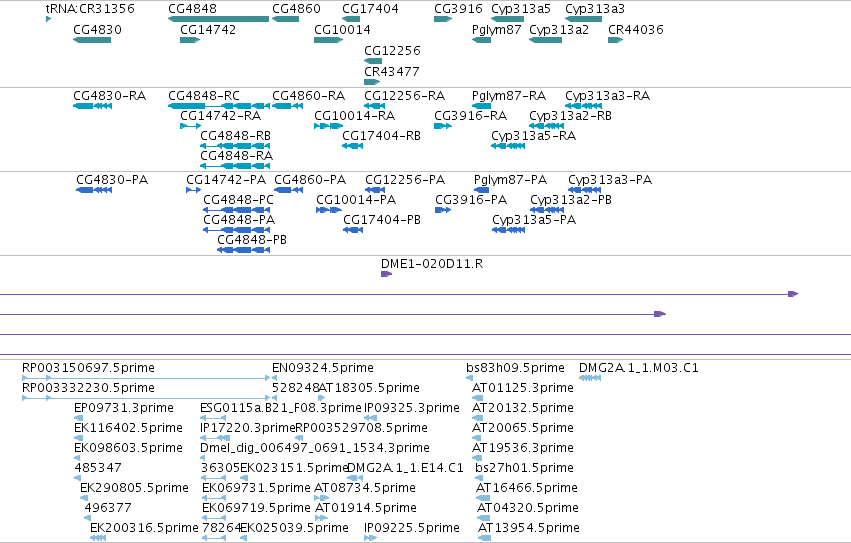Select EST AT20132.5prime
The height and width of the screenshot is (543, 851).
click(523, 408)
